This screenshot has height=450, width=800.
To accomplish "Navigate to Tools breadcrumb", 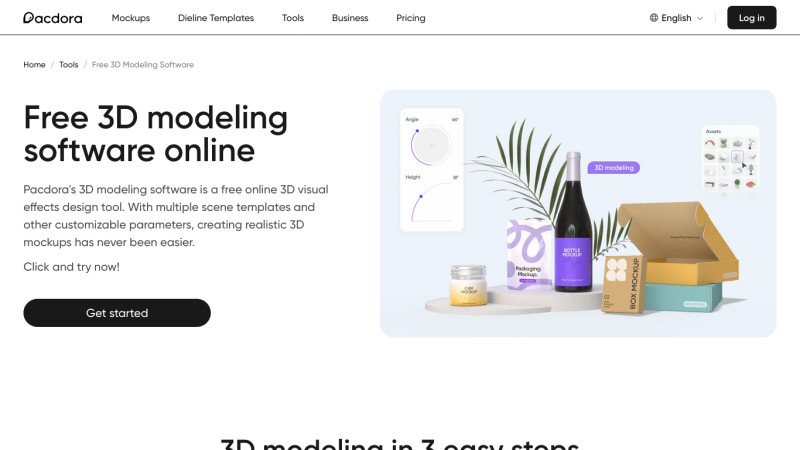I will coord(68,65).
